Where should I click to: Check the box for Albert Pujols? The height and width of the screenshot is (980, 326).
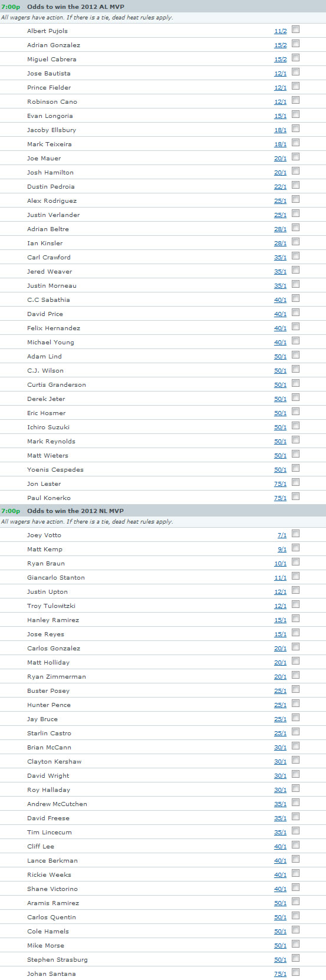tap(295, 29)
